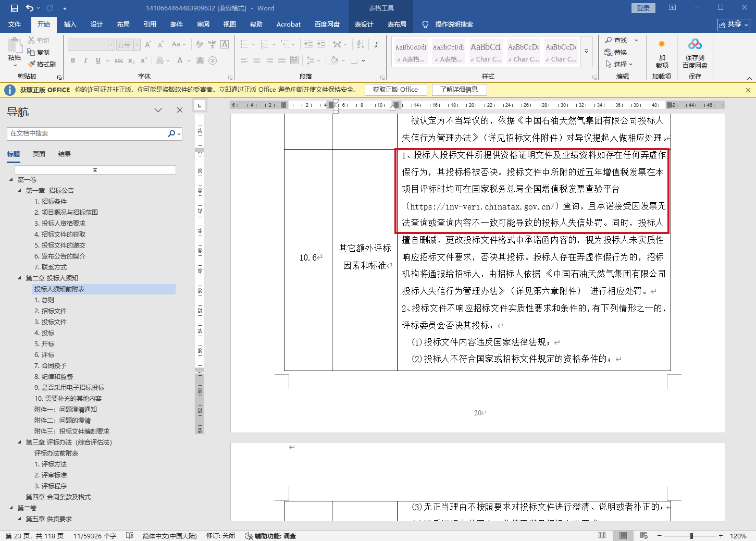Show or hide paragraph marks

point(376,44)
